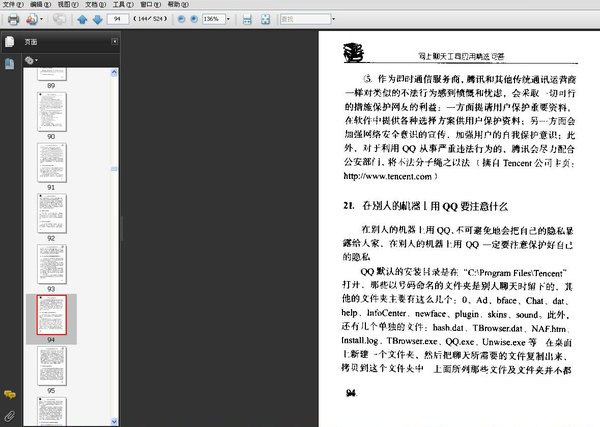
Task: Go to previous page with up arrow
Action: click(82, 19)
